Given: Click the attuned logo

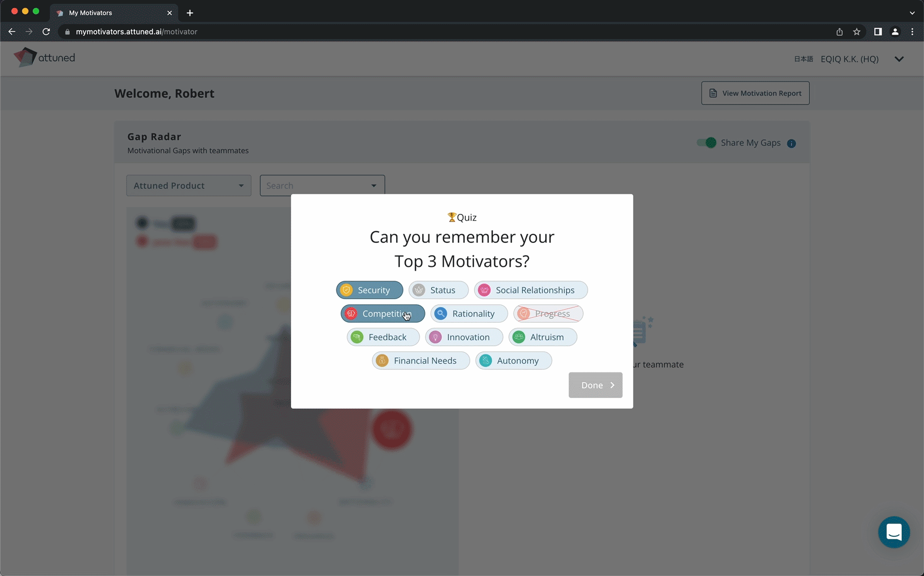Looking at the screenshot, I should pyautogui.click(x=44, y=57).
